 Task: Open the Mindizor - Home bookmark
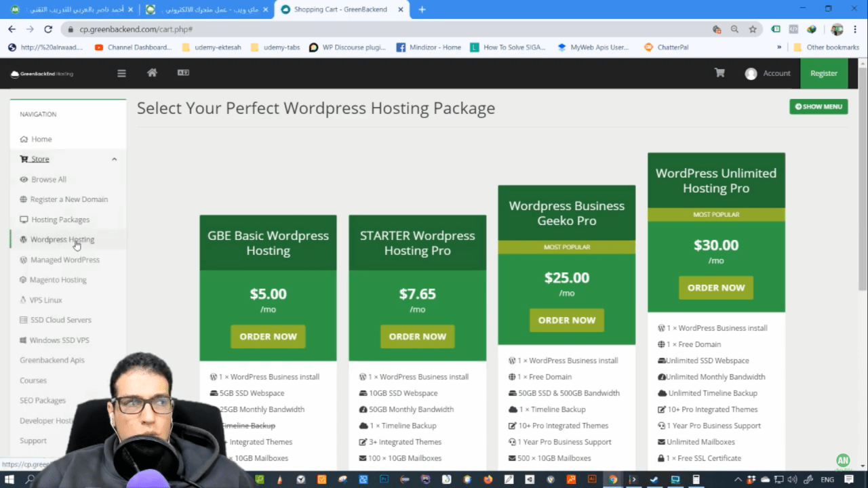pyautogui.click(x=429, y=47)
